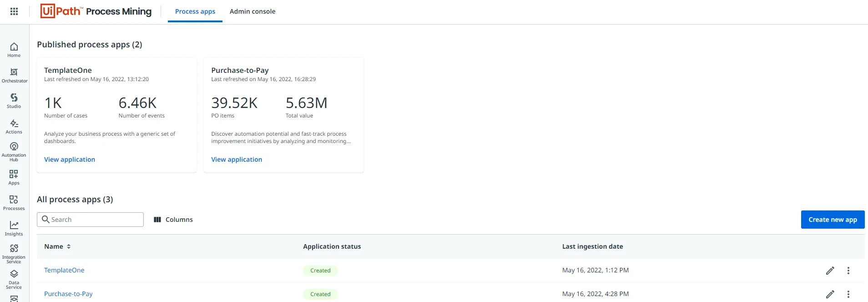Image resolution: width=868 pixels, height=302 pixels.
Task: Click the 6.46K Number of events value
Action: (x=137, y=103)
